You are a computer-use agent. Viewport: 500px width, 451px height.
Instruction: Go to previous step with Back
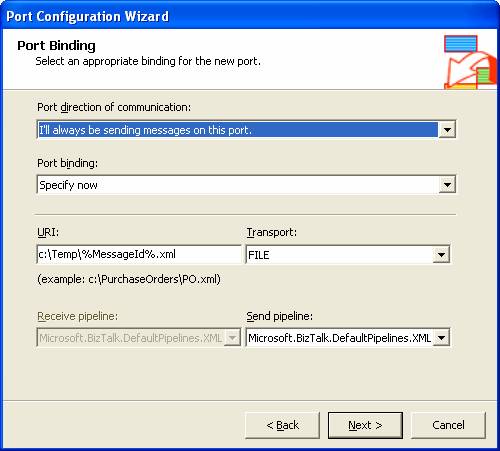click(282, 425)
